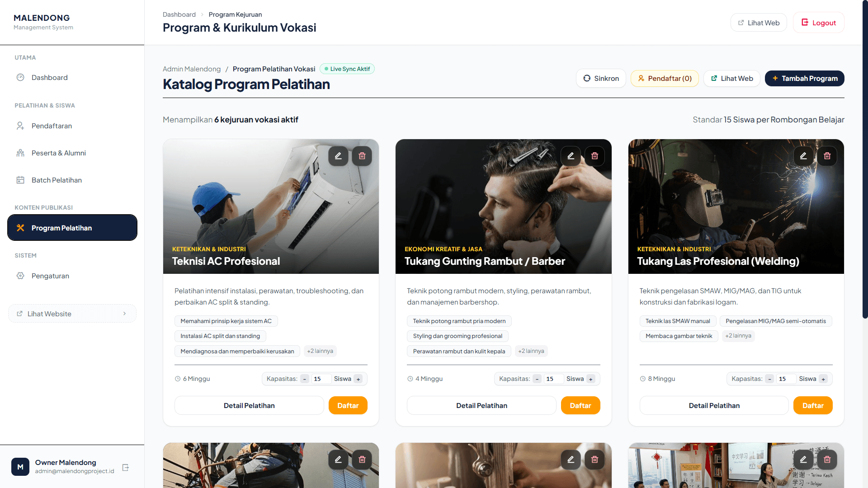The height and width of the screenshot is (488, 868).
Task: Click the 'Pengelasan MIG/MAG semi-otomatis' tag
Action: click(x=776, y=321)
